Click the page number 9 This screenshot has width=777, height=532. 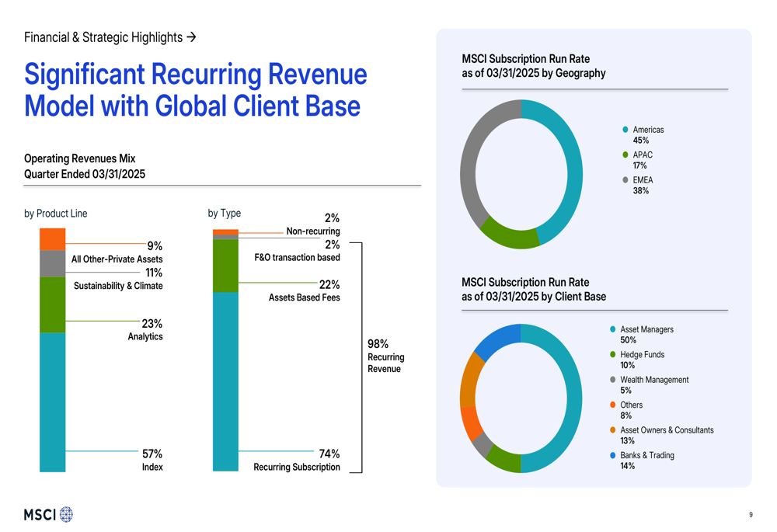[x=751, y=515]
